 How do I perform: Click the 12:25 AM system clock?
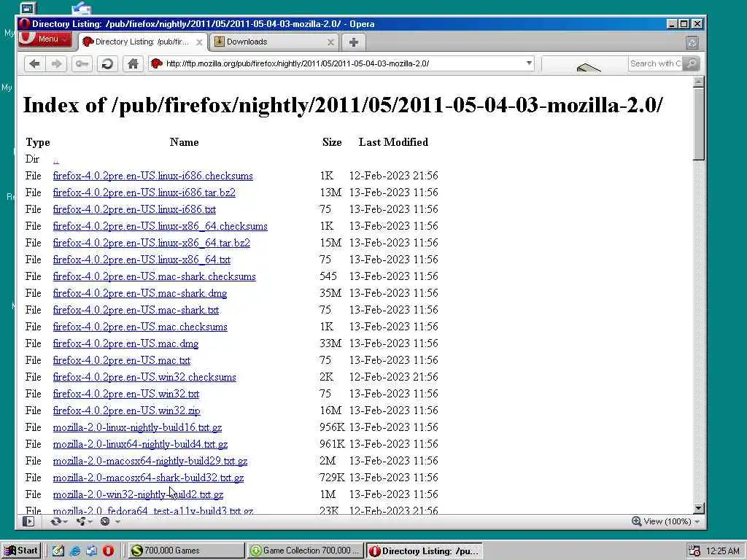[x=723, y=551]
